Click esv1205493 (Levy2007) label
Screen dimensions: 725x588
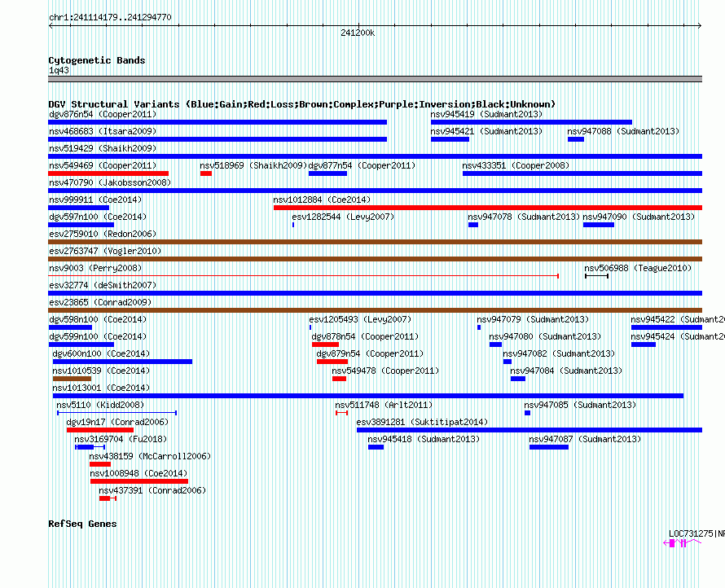360,319
